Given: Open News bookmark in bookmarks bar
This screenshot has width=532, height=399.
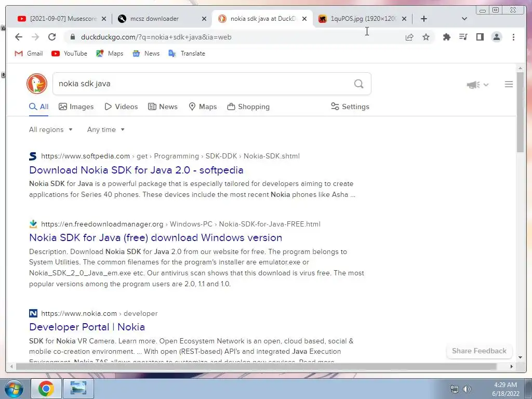Looking at the screenshot, I should pos(146,54).
